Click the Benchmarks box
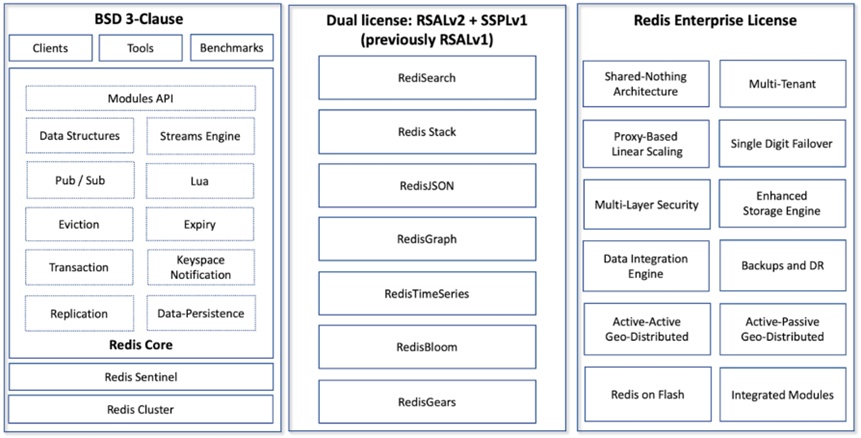This screenshot has height=438, width=861. click(231, 48)
